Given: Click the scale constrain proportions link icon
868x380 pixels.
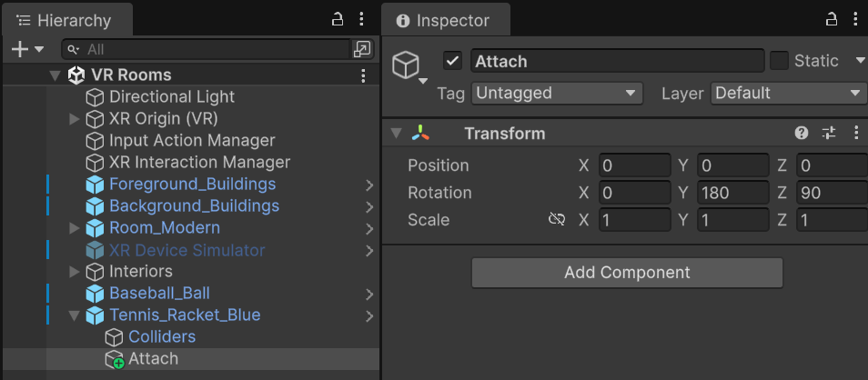Looking at the screenshot, I should coord(557,220).
